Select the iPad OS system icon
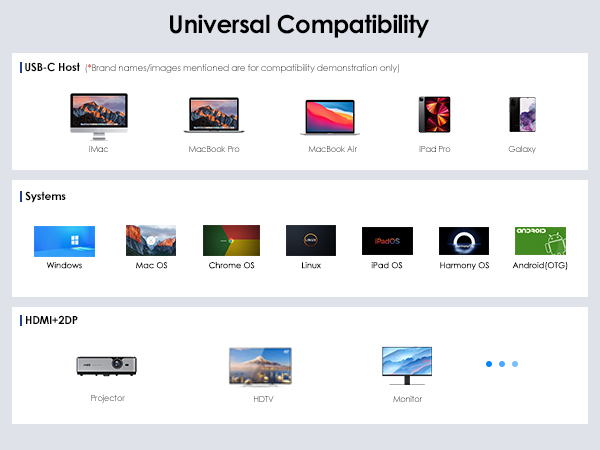 387,241
